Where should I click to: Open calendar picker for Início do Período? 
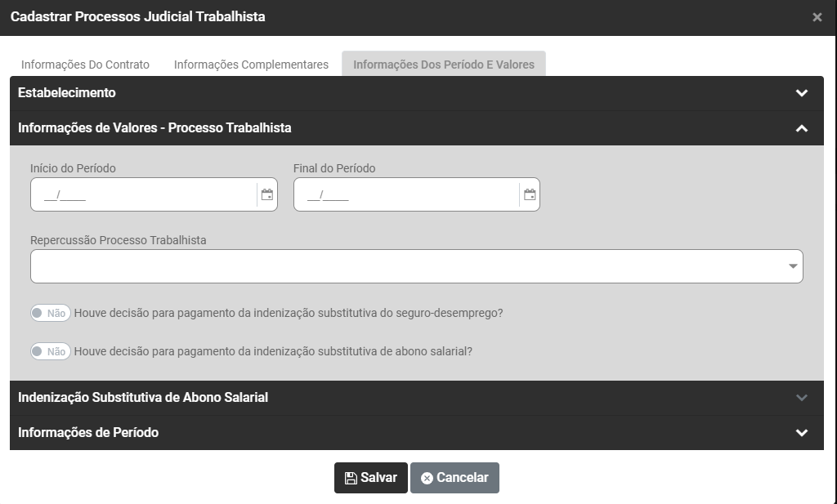coord(267,194)
